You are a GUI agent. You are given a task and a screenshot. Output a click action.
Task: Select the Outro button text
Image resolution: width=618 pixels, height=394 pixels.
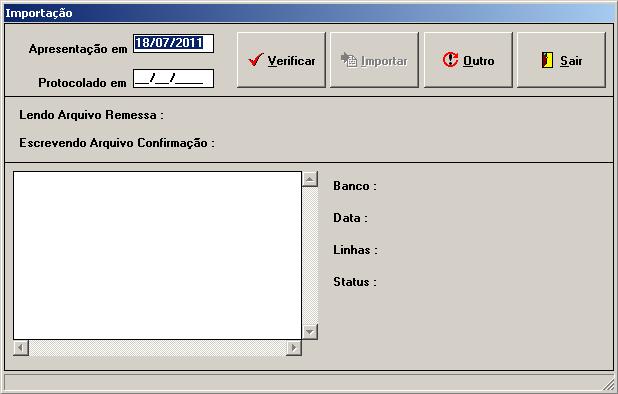point(478,61)
